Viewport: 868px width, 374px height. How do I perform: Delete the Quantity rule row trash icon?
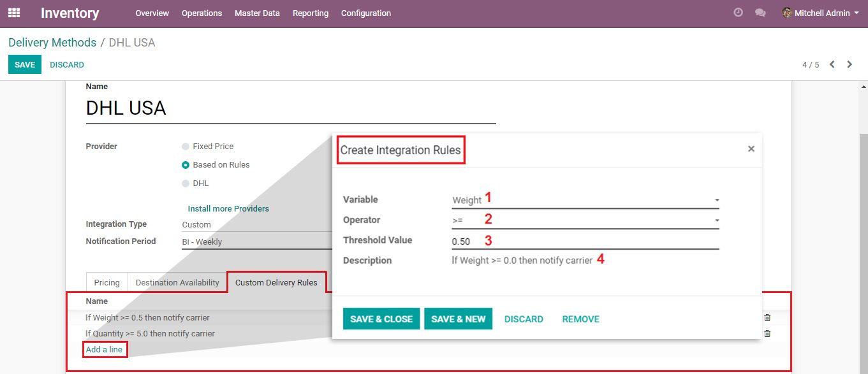[x=767, y=333]
